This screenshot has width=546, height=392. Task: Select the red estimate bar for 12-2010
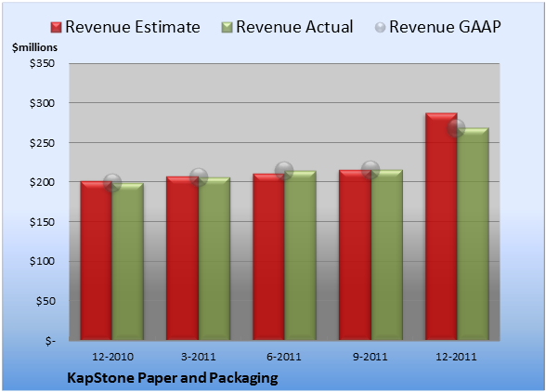97,261
